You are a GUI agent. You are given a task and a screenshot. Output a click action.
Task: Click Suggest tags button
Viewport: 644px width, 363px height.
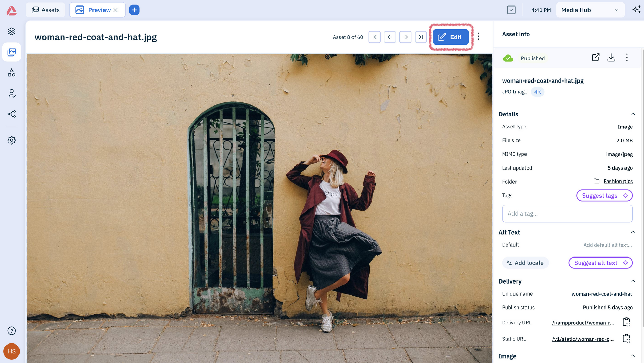pyautogui.click(x=604, y=196)
